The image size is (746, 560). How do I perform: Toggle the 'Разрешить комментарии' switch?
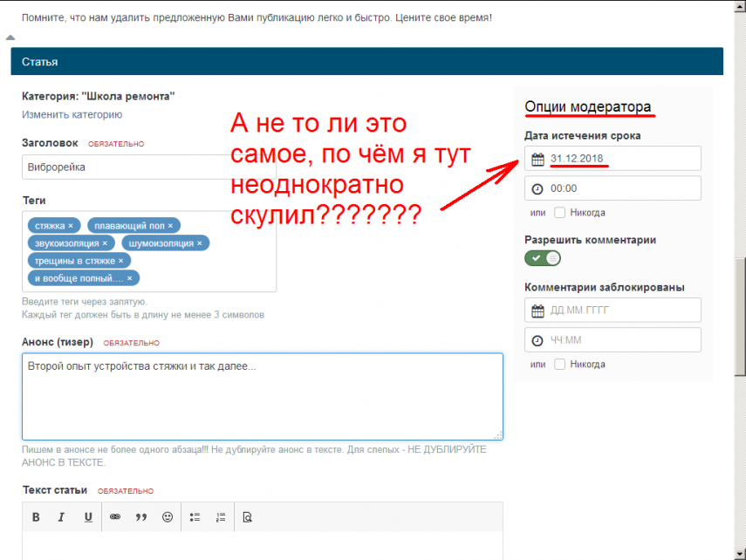[x=543, y=258]
